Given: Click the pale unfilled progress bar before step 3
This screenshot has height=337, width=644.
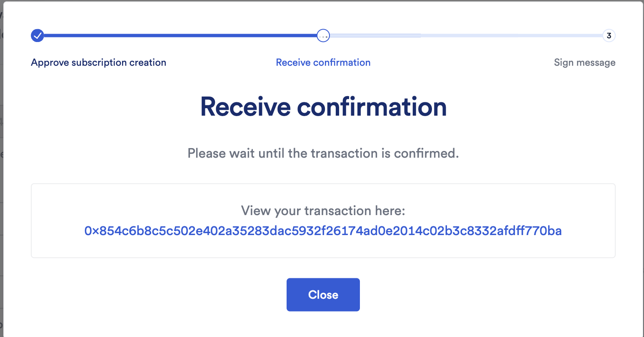Looking at the screenshot, I should pyautogui.click(x=512, y=36).
